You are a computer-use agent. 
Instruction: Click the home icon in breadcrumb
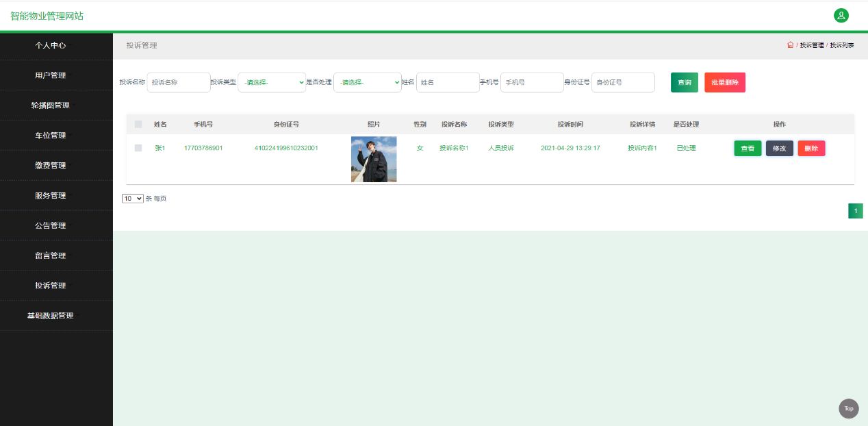790,45
